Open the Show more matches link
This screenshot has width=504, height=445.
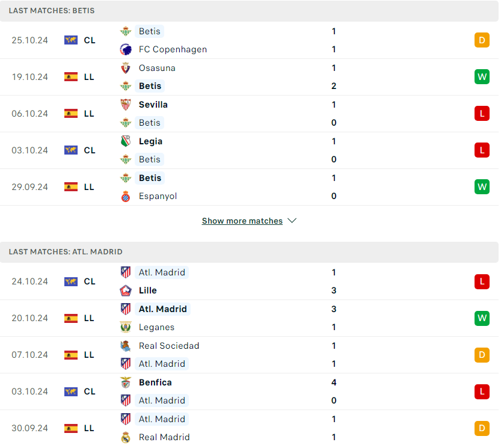(x=242, y=221)
